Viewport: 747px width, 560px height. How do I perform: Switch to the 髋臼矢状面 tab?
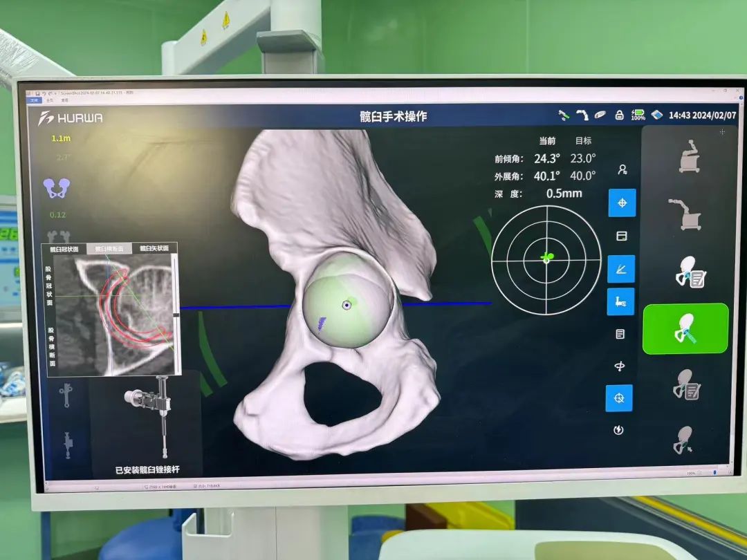coord(156,249)
